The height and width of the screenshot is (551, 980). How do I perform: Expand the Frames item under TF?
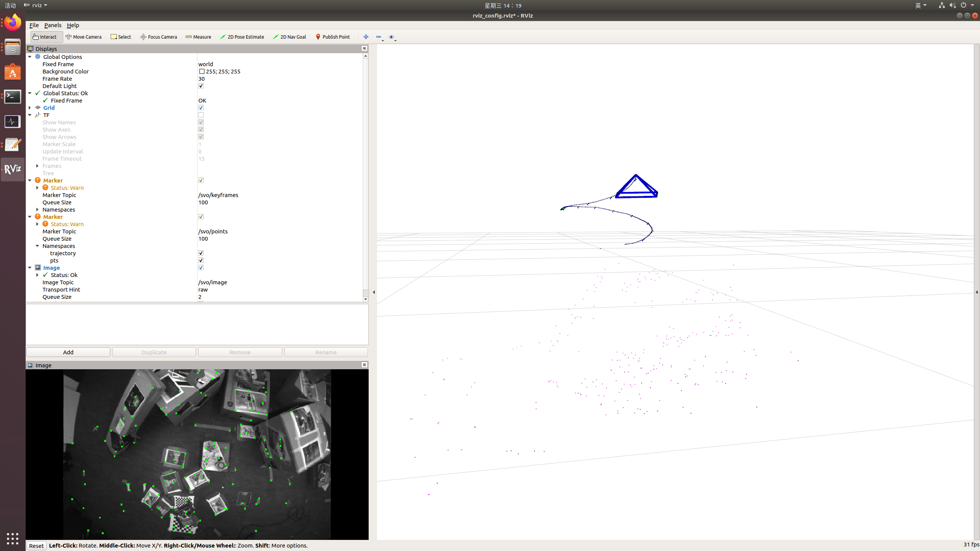(x=38, y=166)
